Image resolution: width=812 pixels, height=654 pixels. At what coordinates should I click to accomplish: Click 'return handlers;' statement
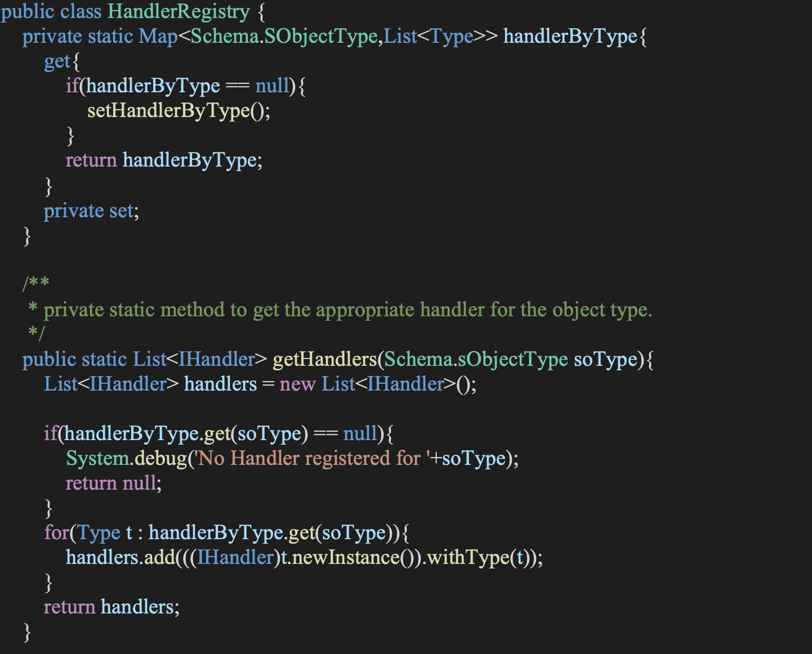tap(111, 607)
